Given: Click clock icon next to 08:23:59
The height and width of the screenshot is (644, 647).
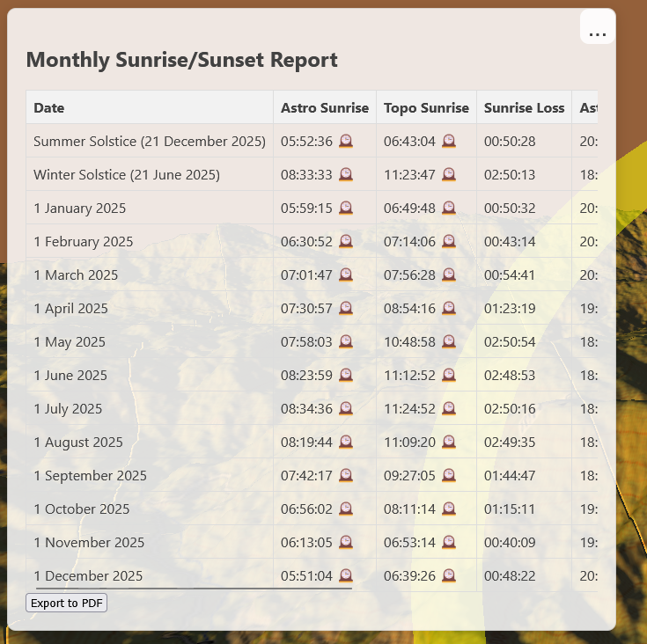Looking at the screenshot, I should click(346, 375).
